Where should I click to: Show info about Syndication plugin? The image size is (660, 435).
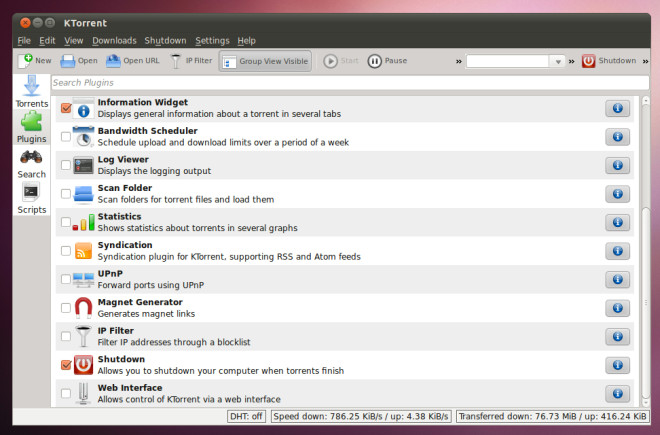pyautogui.click(x=617, y=251)
